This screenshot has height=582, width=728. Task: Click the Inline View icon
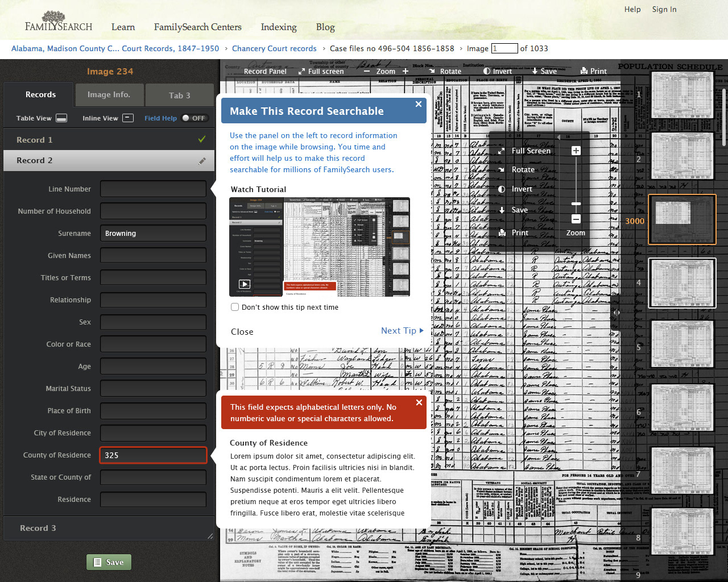coord(129,118)
